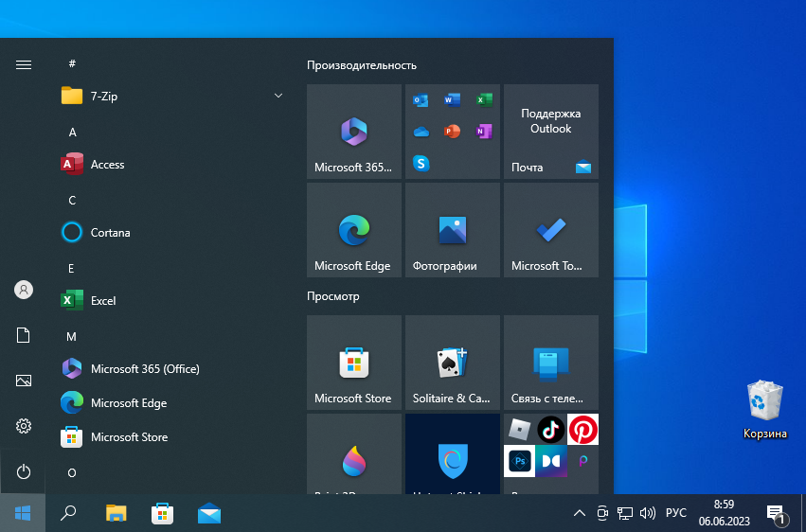Open Microsoft Edge in the app list
The width and height of the screenshot is (806, 532).
[174, 403]
